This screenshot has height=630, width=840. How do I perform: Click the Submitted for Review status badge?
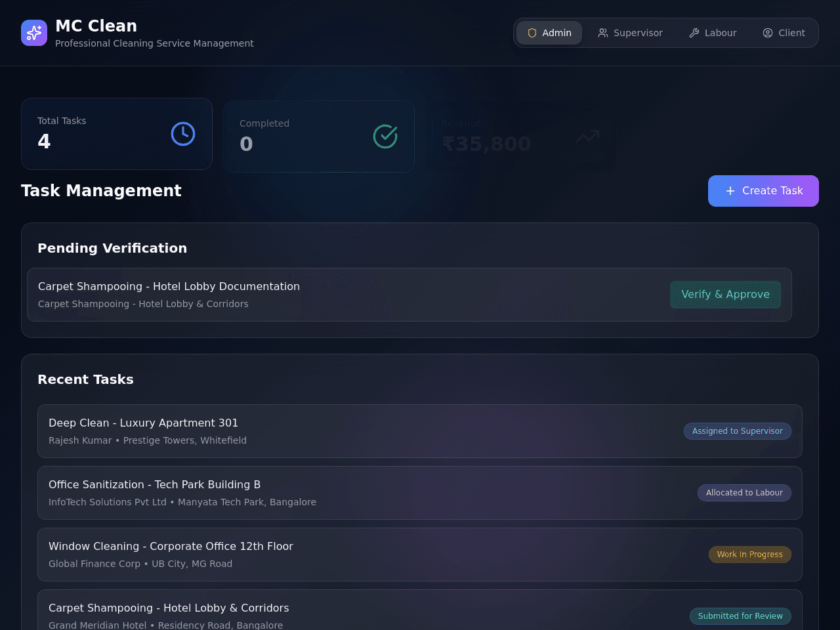click(740, 616)
